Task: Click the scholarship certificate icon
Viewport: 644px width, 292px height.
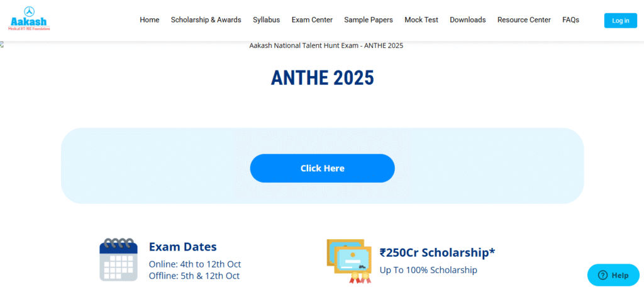Action: [346, 261]
